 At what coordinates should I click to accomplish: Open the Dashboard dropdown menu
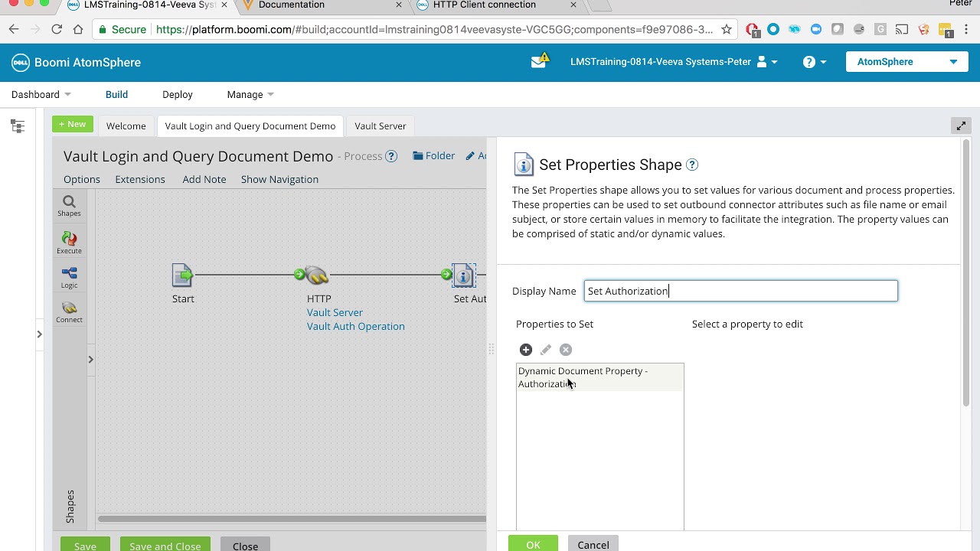(x=41, y=94)
